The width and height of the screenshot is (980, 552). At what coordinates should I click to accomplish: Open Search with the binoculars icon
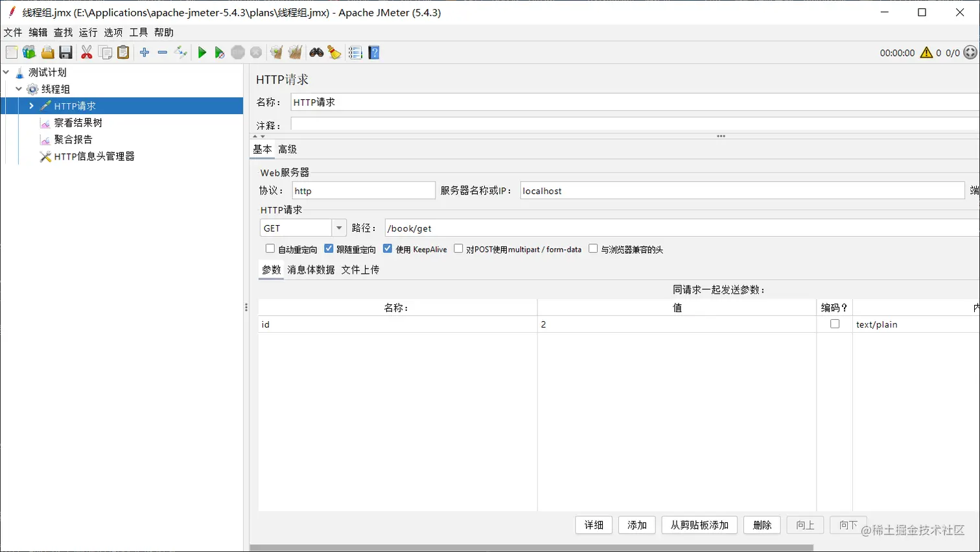point(316,53)
